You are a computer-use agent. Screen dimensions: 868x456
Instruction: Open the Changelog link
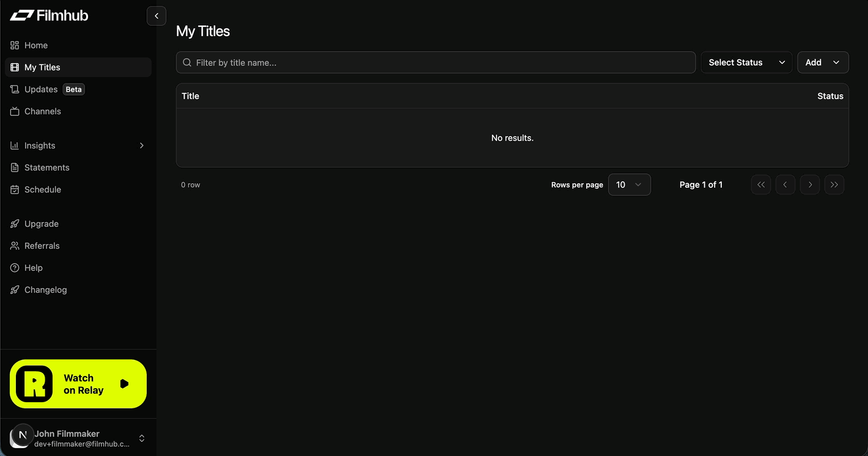coord(45,290)
